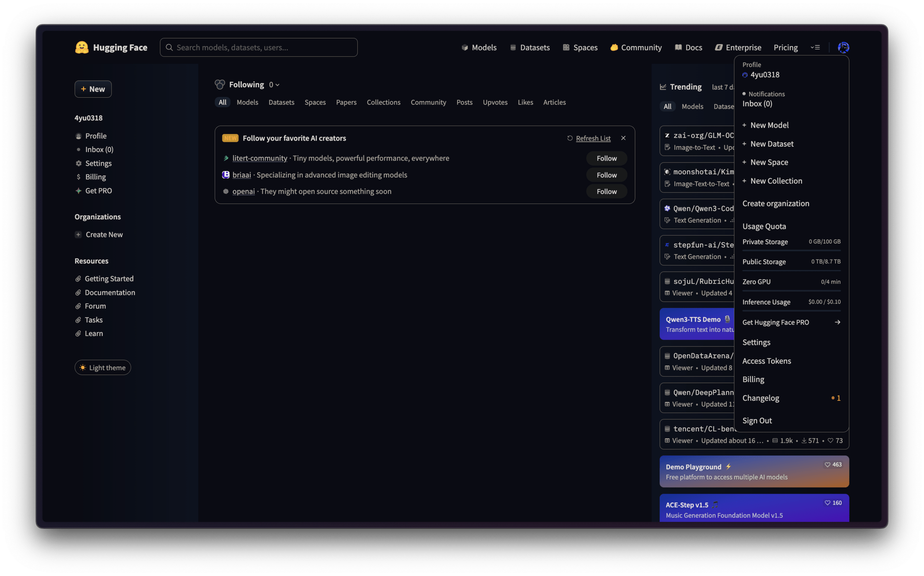The height and width of the screenshot is (576, 924).
Task: Switch to Light theme
Action: 103,368
